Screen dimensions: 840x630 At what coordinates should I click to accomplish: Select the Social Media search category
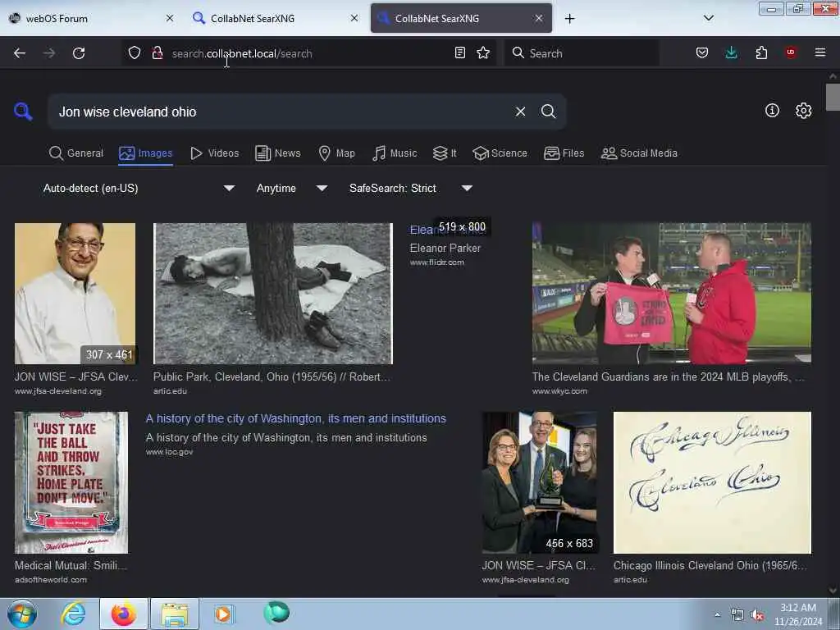point(639,153)
